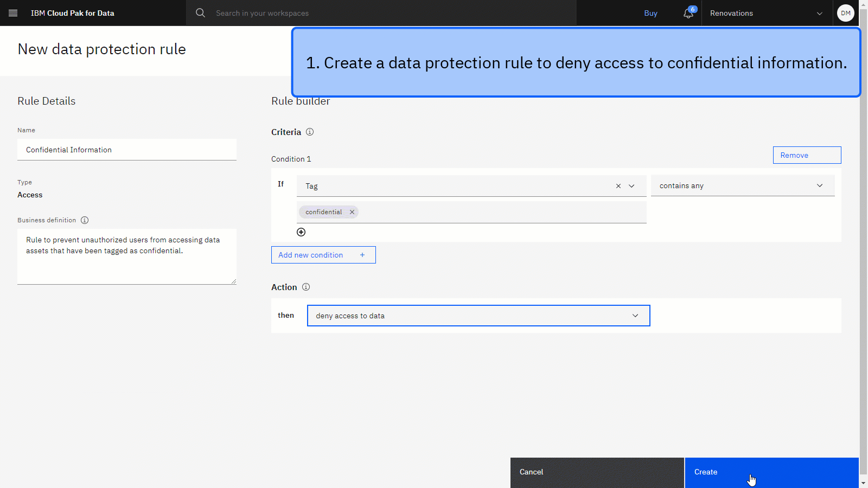Add another tag value with plus icon

(301, 232)
